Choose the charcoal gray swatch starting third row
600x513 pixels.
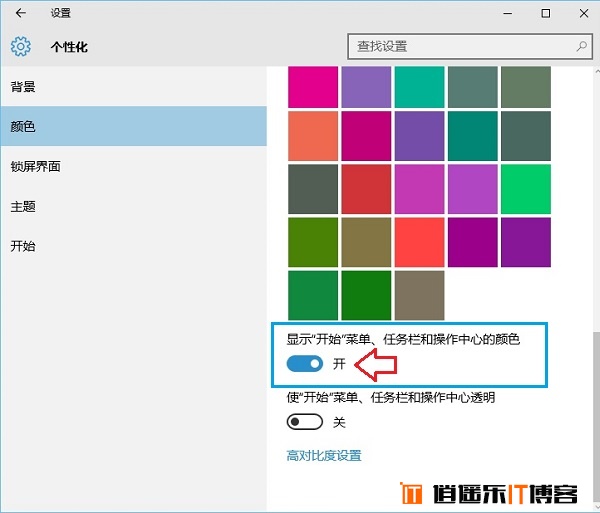point(313,189)
